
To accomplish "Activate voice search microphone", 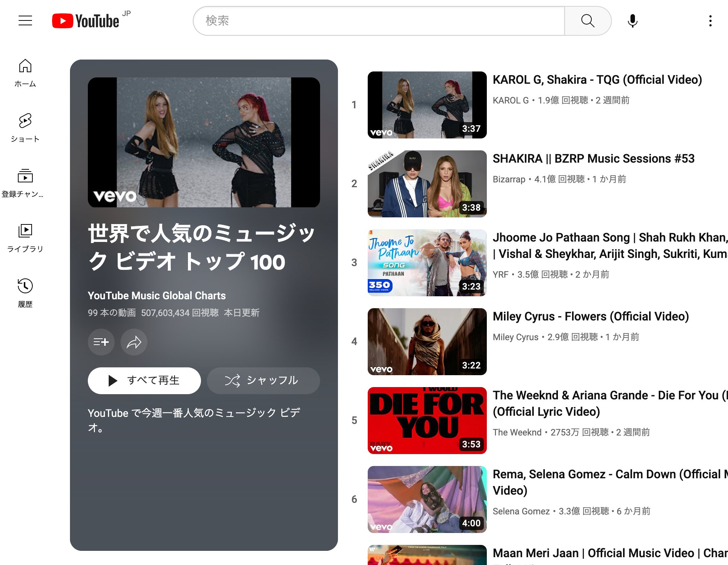I will tap(632, 21).
